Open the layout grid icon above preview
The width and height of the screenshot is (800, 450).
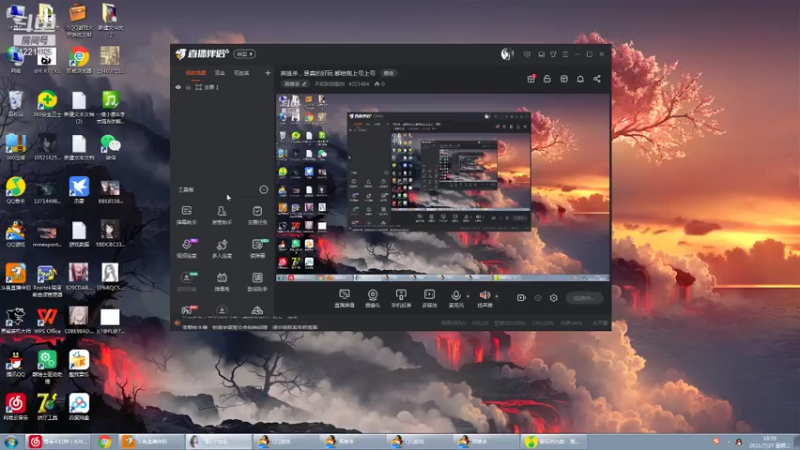coord(564,79)
